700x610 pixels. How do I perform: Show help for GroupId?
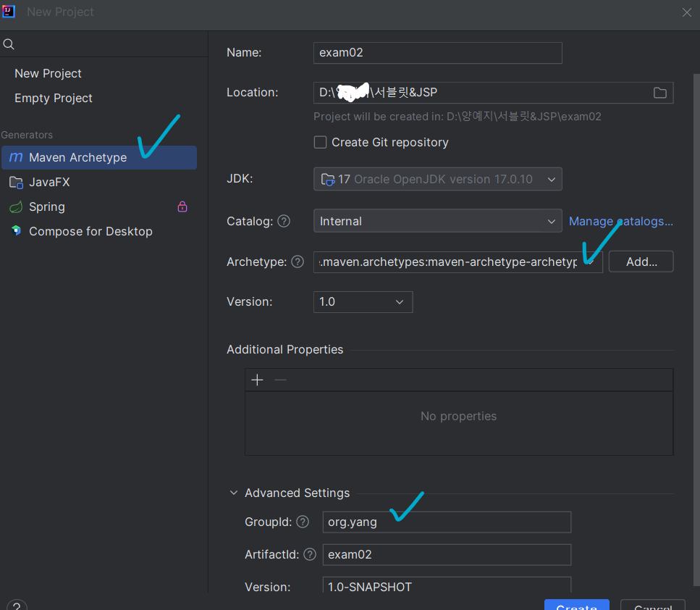[303, 522]
